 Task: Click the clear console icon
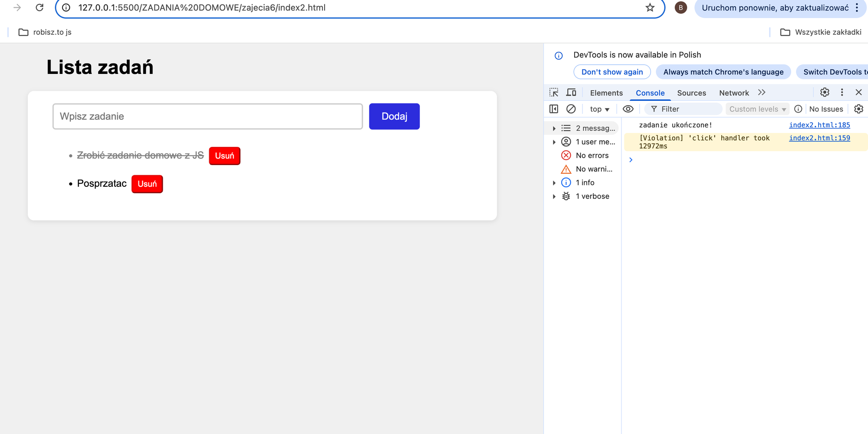571,109
